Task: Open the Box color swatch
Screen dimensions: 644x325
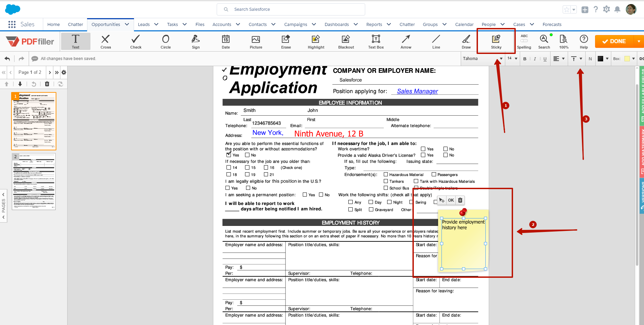Action: point(627,59)
